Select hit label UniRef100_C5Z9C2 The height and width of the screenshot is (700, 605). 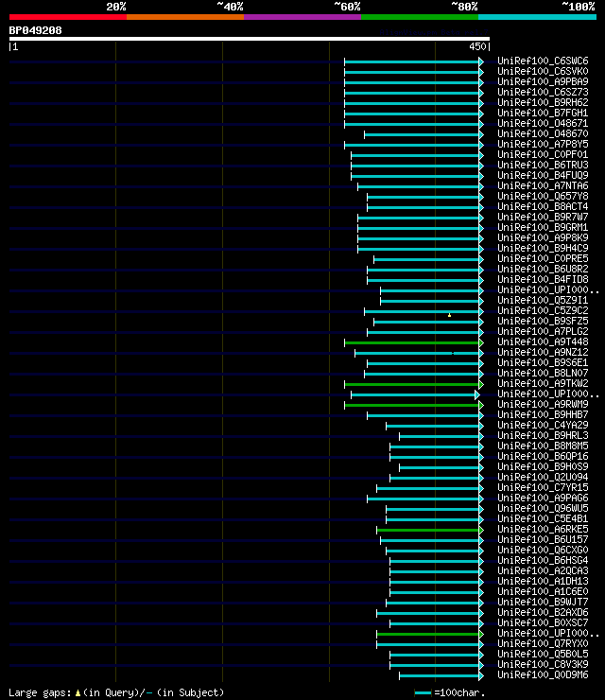click(543, 310)
